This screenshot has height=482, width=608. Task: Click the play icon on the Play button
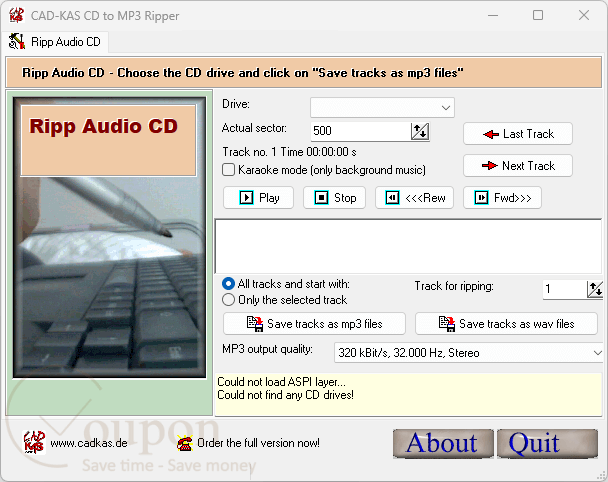tap(246, 198)
